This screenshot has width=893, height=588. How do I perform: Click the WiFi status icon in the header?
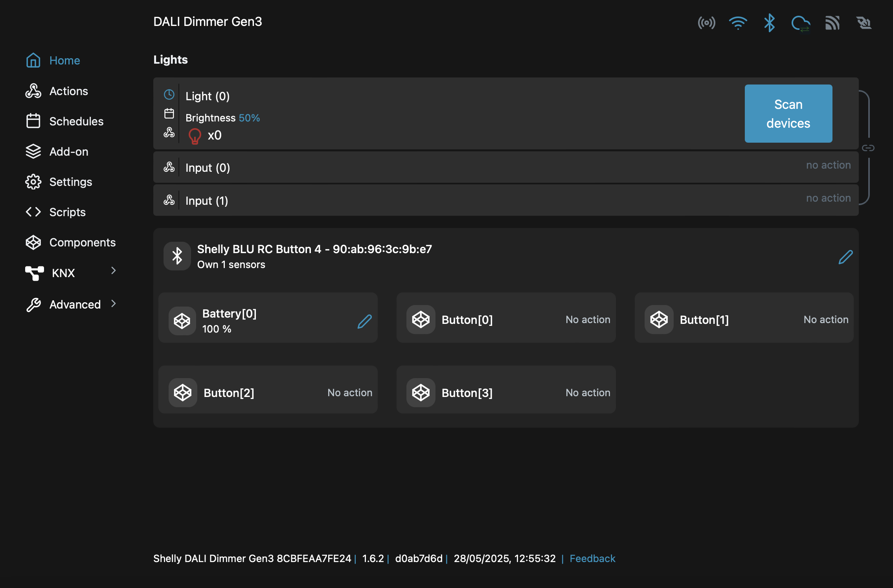738,23
